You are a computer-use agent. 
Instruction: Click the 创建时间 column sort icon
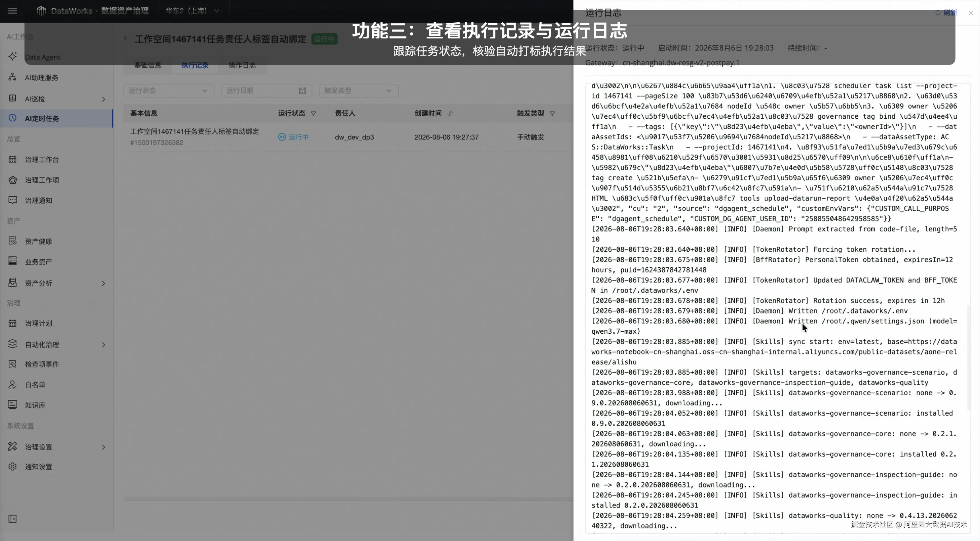(450, 114)
